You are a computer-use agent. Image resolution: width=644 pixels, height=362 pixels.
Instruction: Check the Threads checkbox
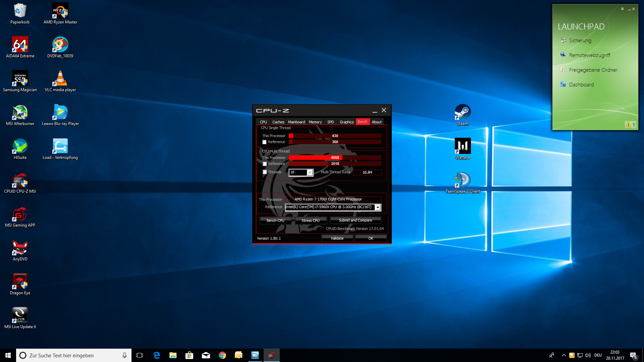265,172
